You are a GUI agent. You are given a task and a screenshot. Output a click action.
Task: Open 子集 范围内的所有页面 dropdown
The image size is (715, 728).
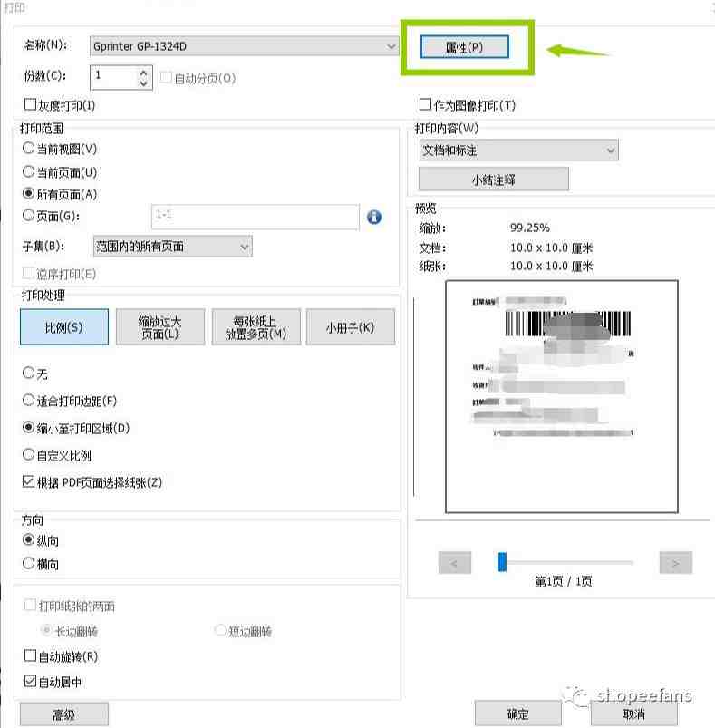click(x=172, y=246)
